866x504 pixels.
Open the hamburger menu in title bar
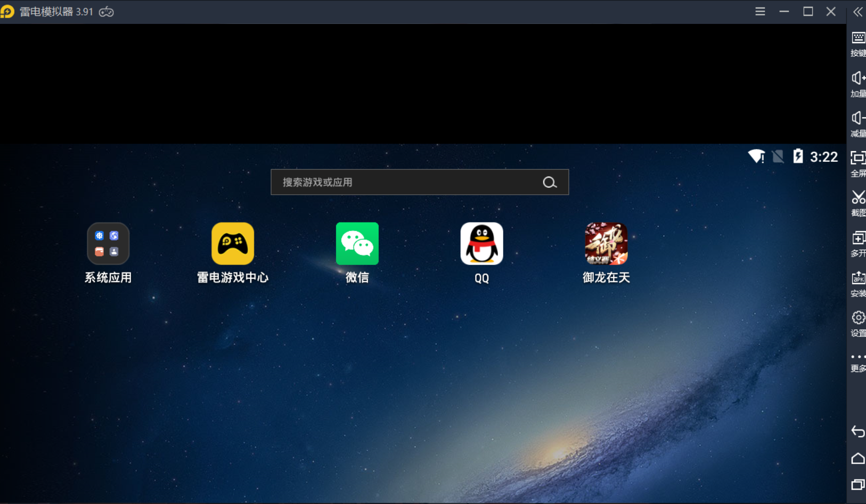pyautogui.click(x=760, y=12)
